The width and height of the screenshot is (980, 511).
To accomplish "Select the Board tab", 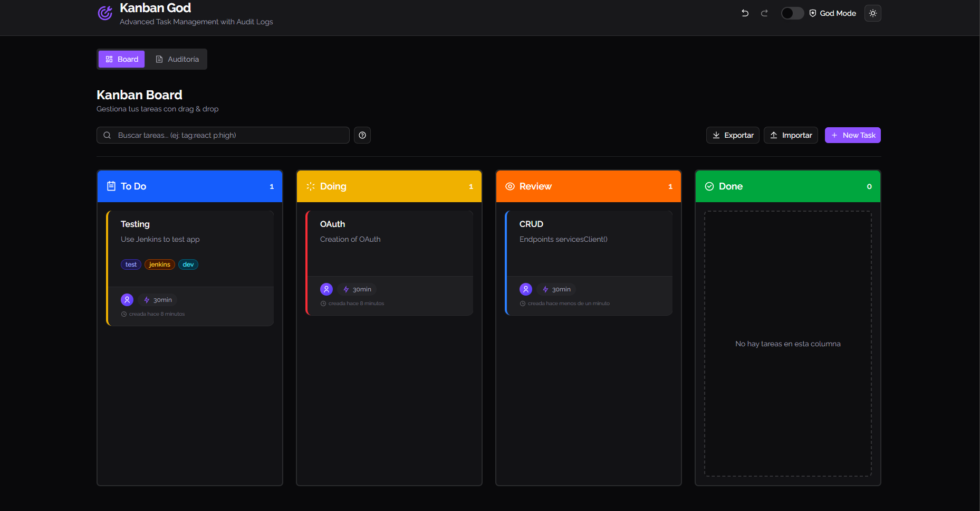I will [122, 59].
